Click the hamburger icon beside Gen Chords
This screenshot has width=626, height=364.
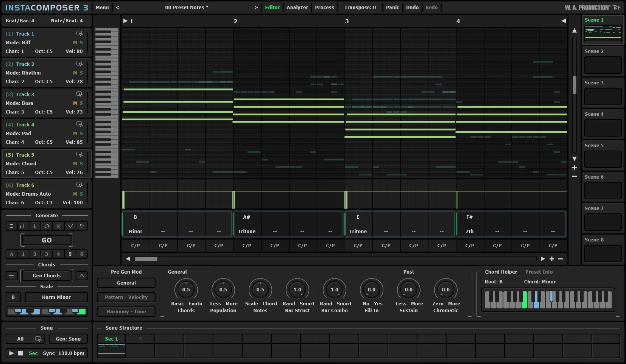click(x=12, y=276)
